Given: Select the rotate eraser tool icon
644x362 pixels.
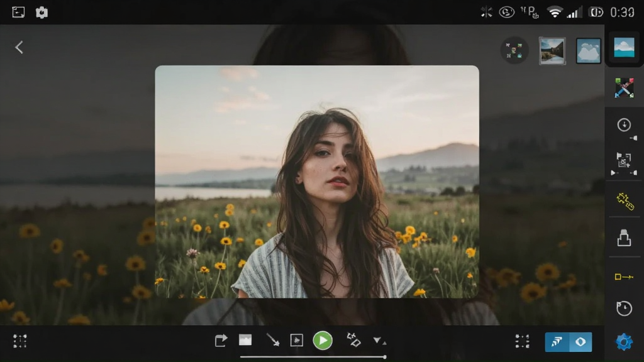Looking at the screenshot, I should pos(353,340).
